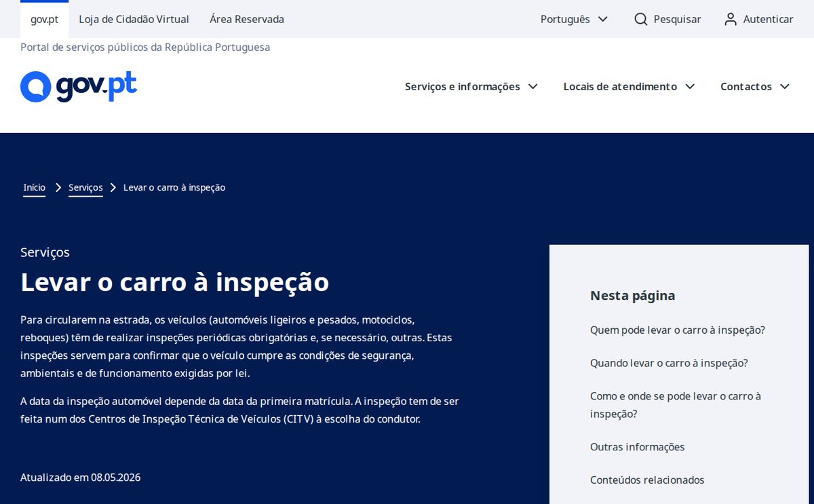Screen dimensions: 814x504
Task: Expand the Contactos menu
Action: coord(755,87)
